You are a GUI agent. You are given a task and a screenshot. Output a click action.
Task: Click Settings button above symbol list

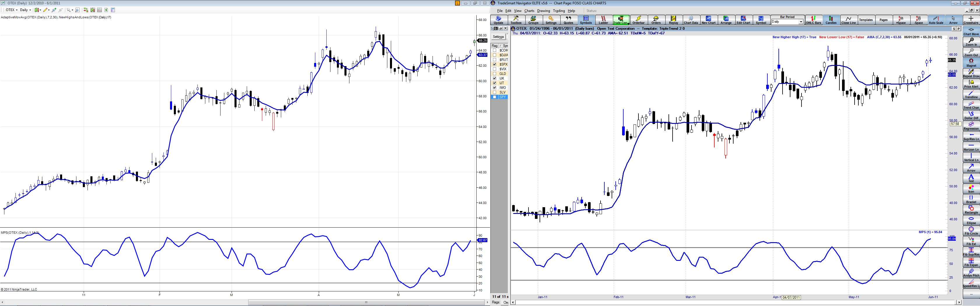[x=498, y=37]
